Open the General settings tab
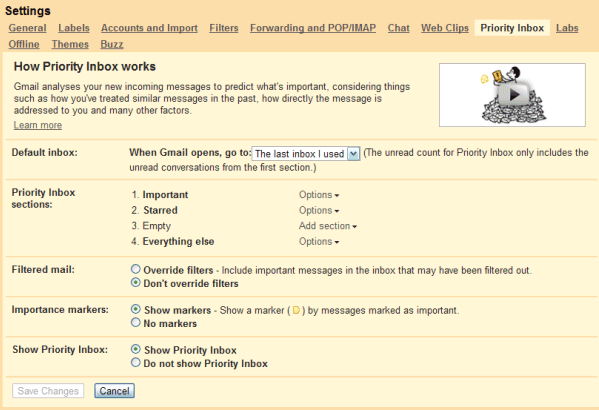Screen dimensions: 599x410 [x=28, y=28]
